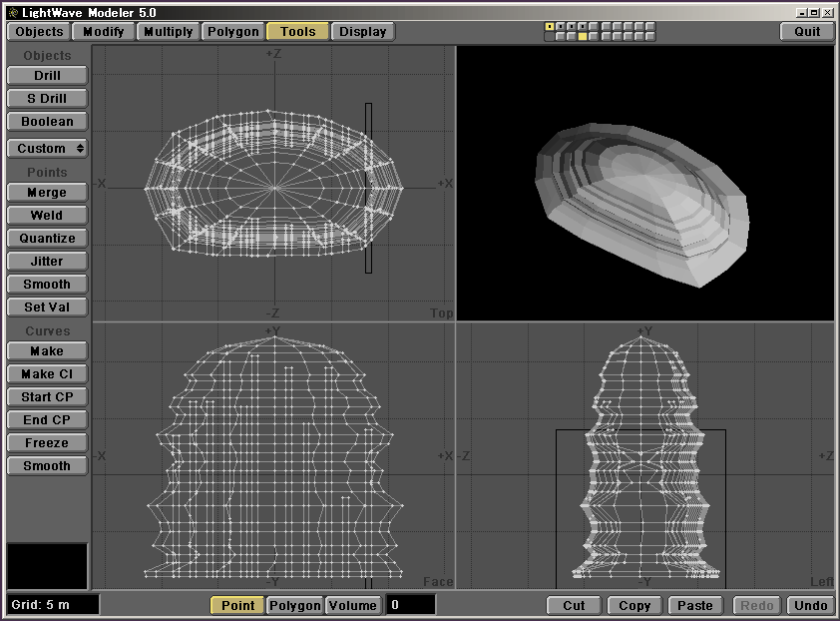The width and height of the screenshot is (840, 621).
Task: Click the Jitter button
Action: point(47,262)
